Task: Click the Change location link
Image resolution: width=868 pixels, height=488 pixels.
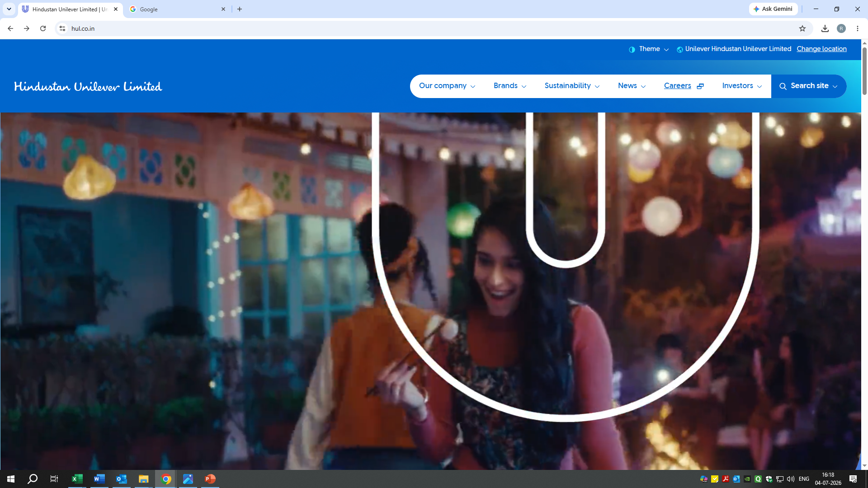Action: [821, 49]
